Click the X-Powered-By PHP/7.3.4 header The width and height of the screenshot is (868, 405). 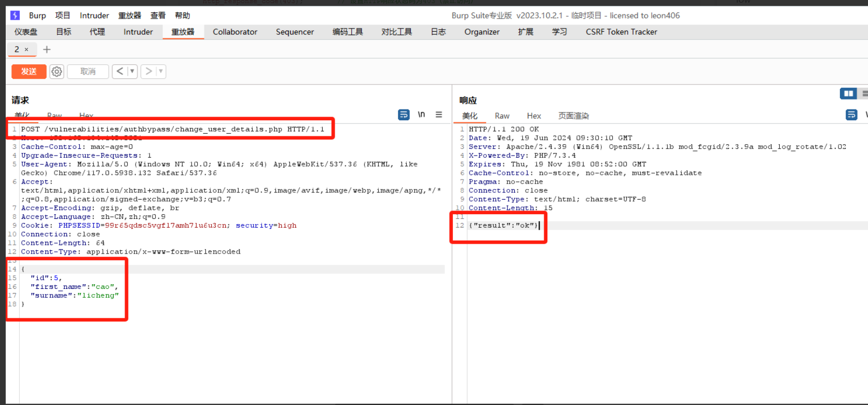pos(522,156)
